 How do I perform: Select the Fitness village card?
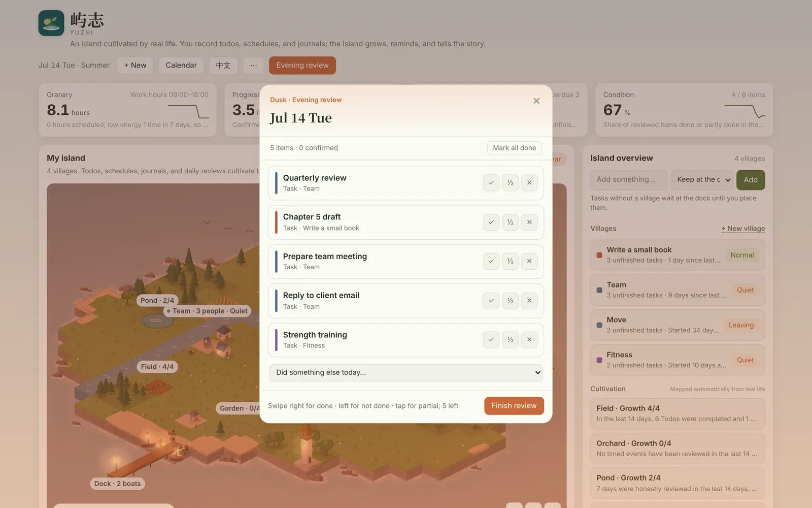tap(678, 360)
